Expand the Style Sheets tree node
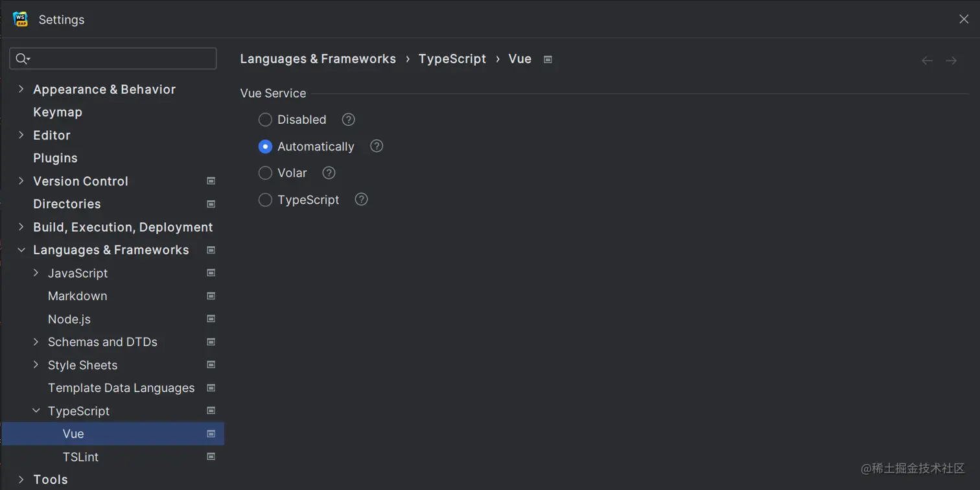Viewport: 980px width, 490px height. (36, 365)
